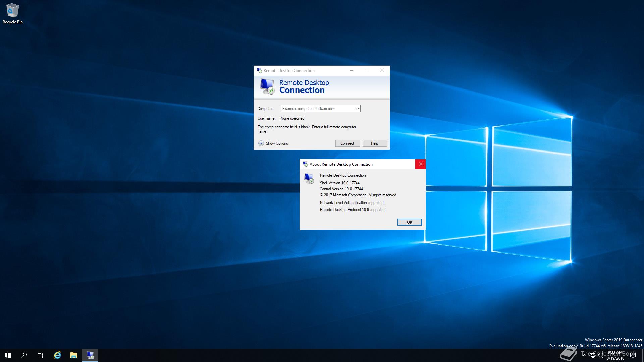Show hidden system tray icons
This screenshot has height=362, width=644.
tap(585, 355)
